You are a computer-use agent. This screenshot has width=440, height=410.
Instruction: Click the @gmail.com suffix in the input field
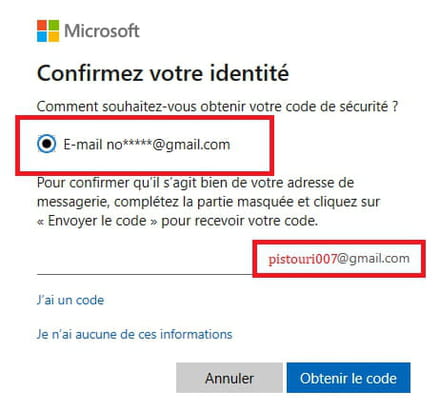(x=373, y=259)
